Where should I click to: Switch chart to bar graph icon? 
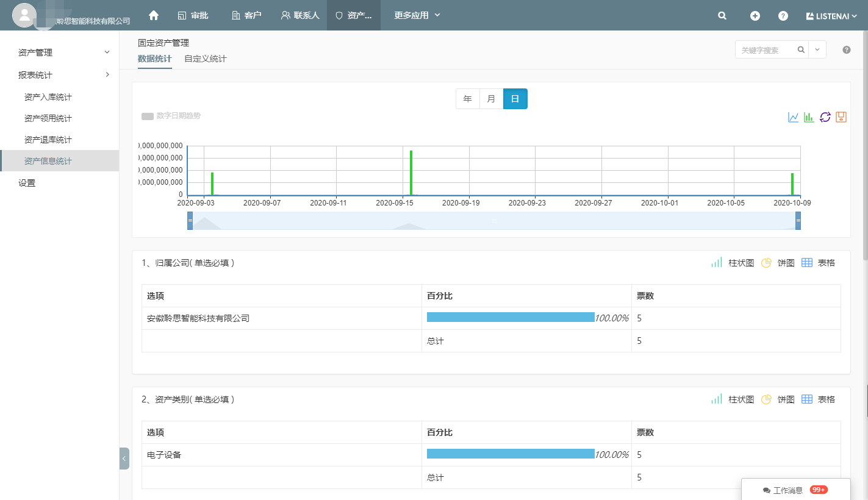809,117
